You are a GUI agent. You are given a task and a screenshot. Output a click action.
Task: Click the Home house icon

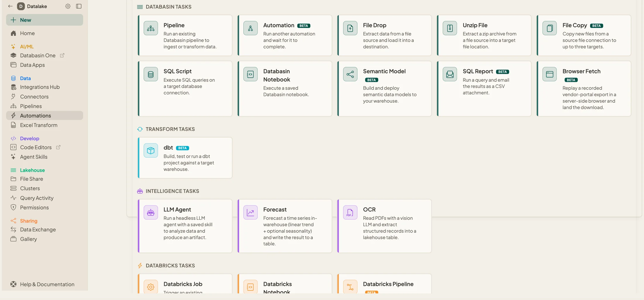point(13,33)
